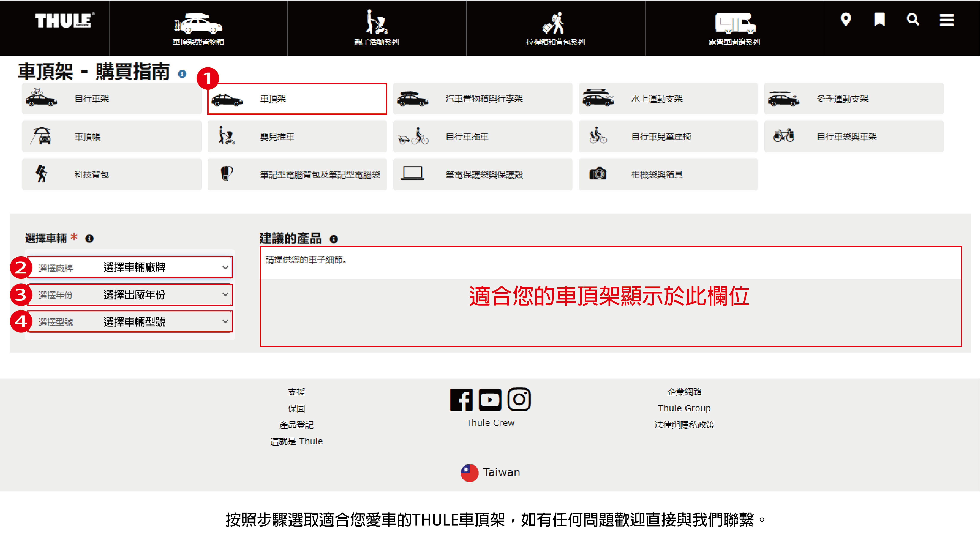Open the 產品登記 footer link
This screenshot has width=980, height=551.
click(296, 425)
